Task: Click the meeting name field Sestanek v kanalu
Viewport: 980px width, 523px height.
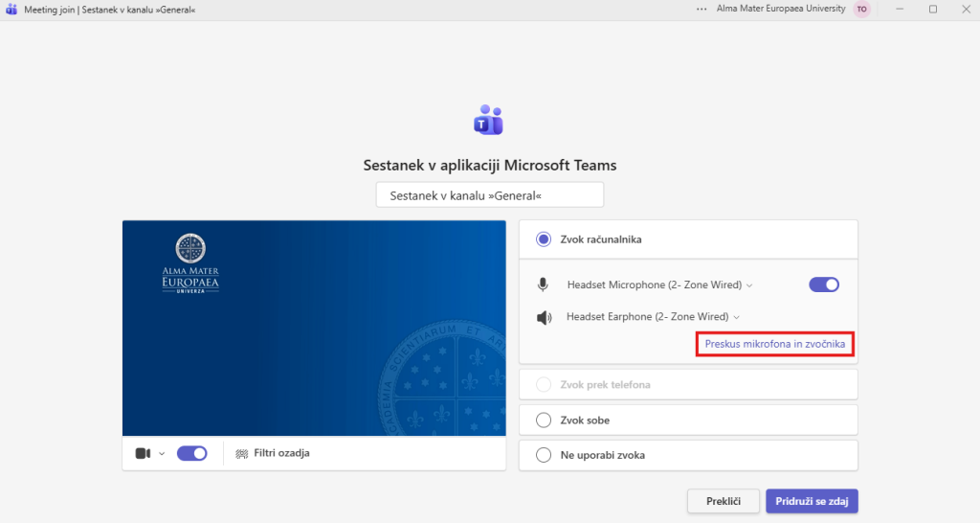Action: (490, 195)
